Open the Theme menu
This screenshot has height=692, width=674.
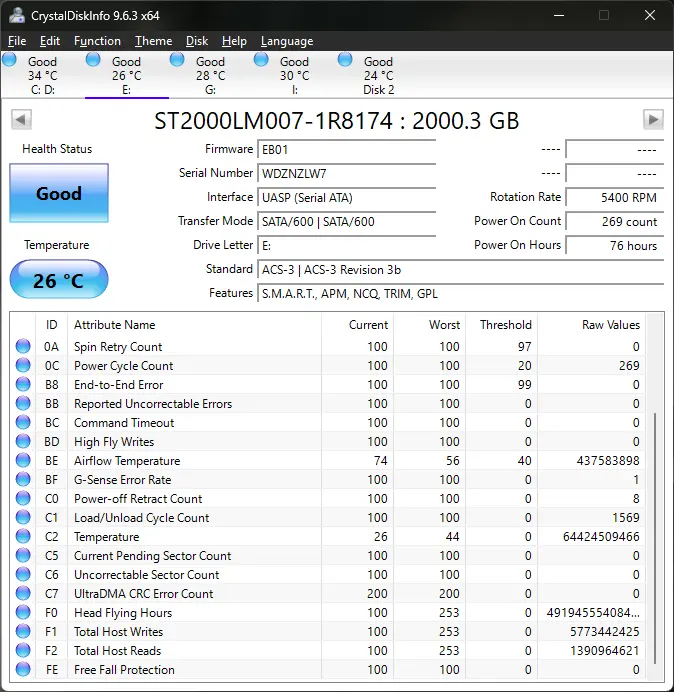pyautogui.click(x=153, y=41)
